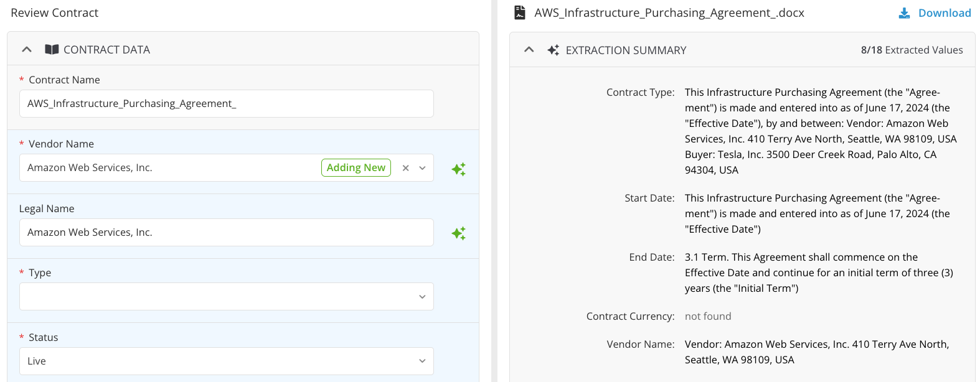Collapse the Extraction Summary chevron

529,50
